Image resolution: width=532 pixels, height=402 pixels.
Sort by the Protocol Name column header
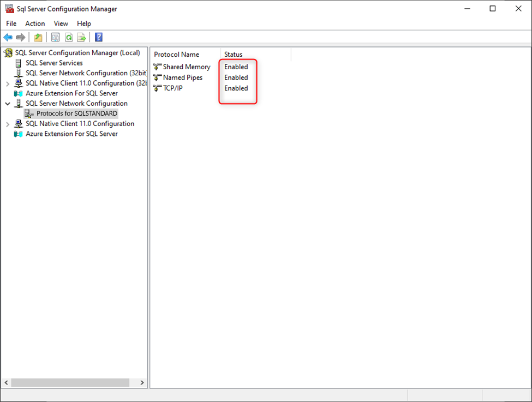click(176, 55)
